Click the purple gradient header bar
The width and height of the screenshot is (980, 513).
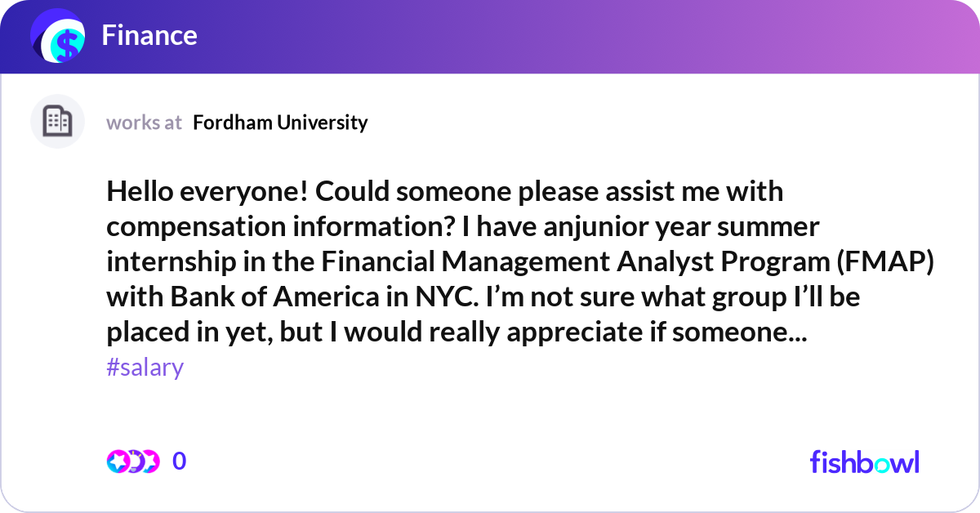[x=572, y=37]
